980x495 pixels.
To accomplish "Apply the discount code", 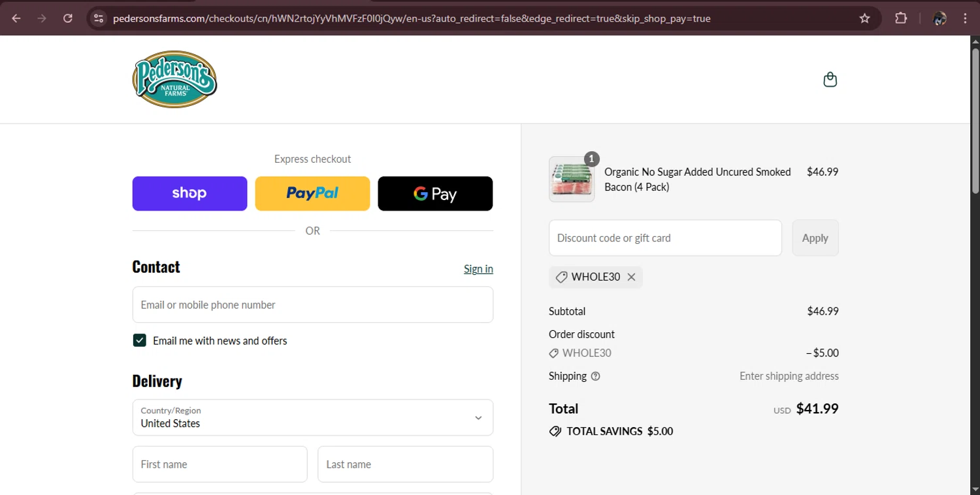I will point(815,238).
